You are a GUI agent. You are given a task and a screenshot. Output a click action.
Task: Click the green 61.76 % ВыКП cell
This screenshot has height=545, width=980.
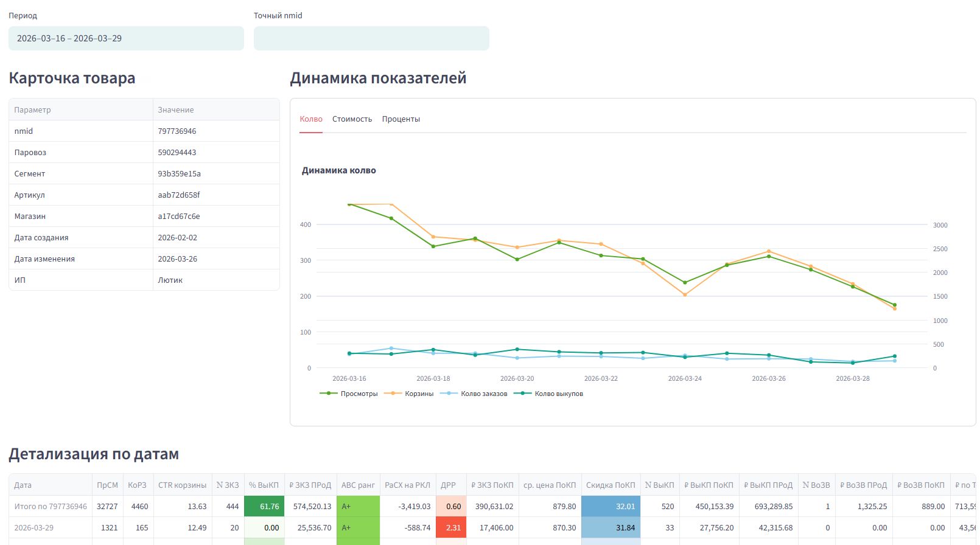coord(264,506)
